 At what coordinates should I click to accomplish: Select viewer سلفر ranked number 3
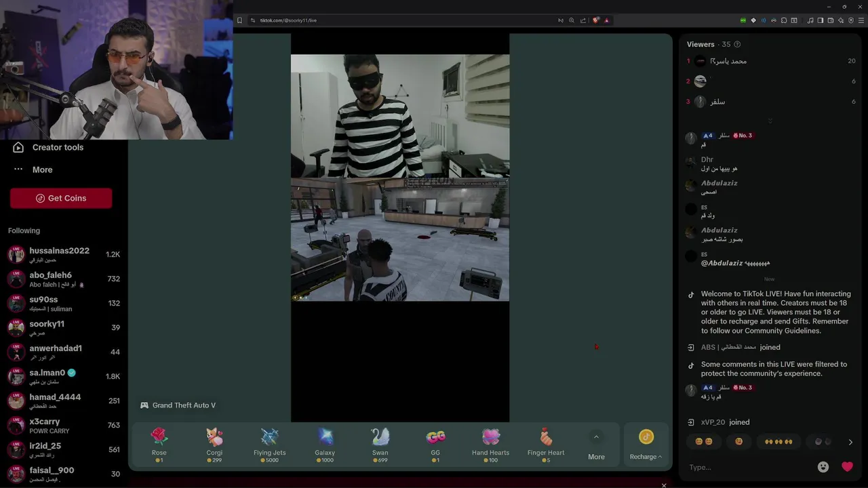point(771,102)
